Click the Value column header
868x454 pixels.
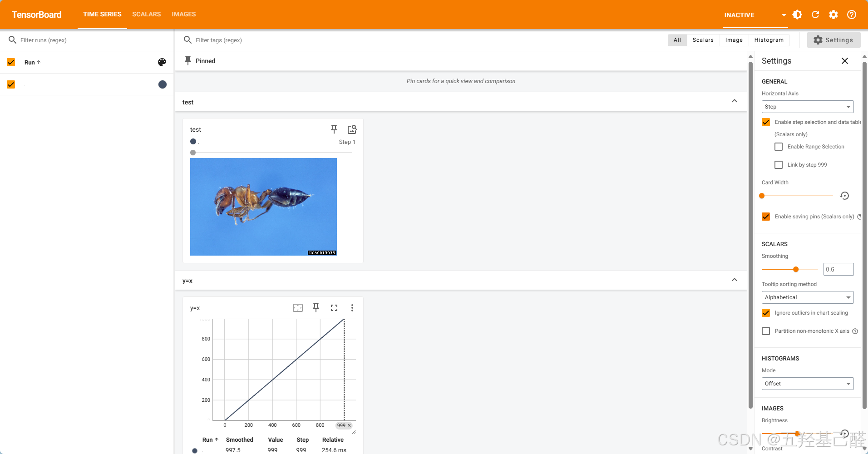pyautogui.click(x=276, y=440)
